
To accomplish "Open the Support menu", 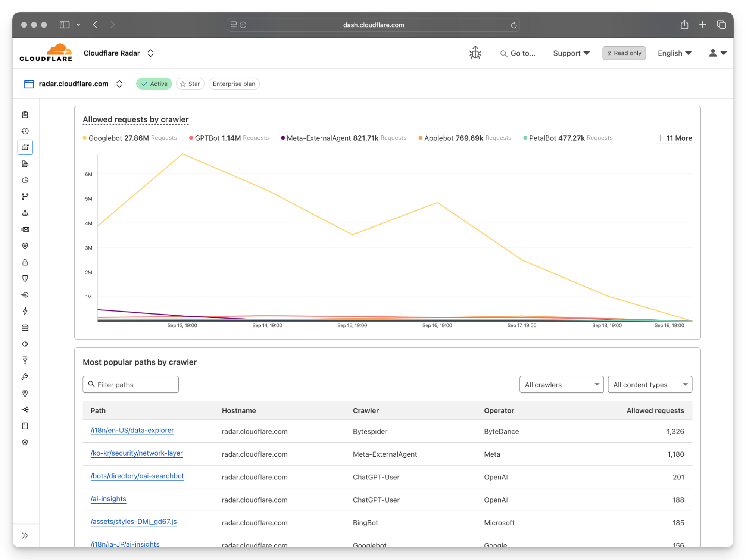I will (571, 53).
